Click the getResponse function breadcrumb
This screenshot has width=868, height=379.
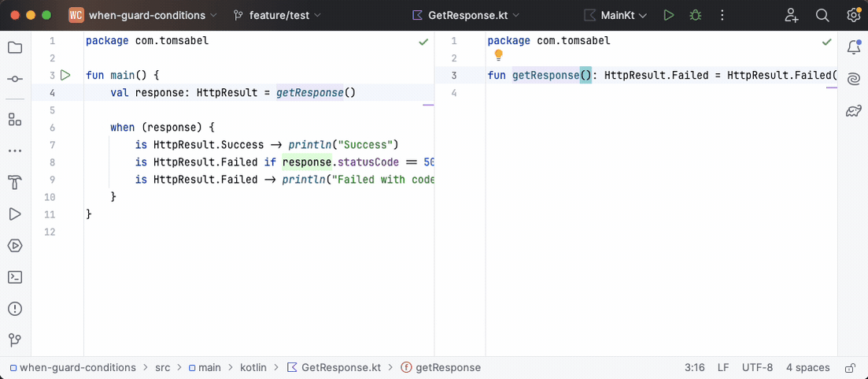[x=441, y=367]
